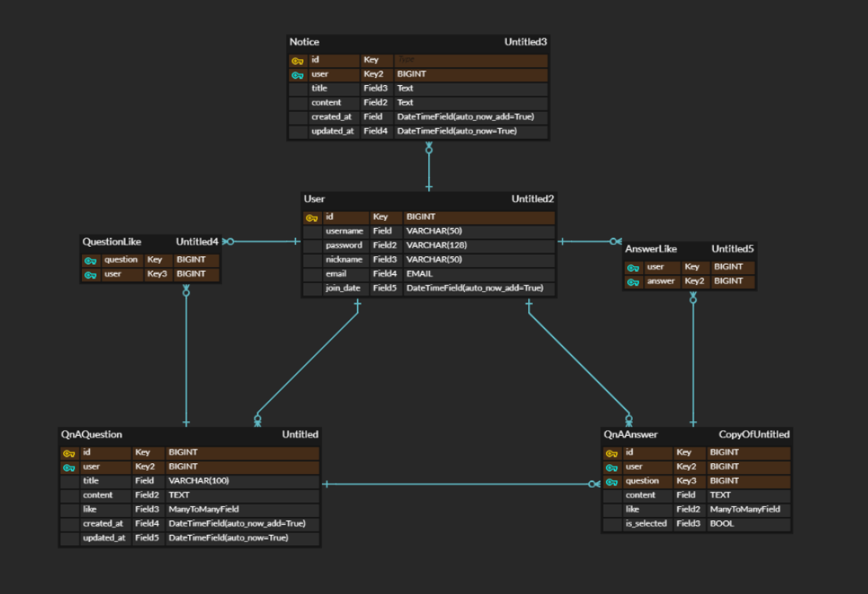
Task: Select relationship line from QuestionLike to QnAQuestion
Action: [186, 357]
